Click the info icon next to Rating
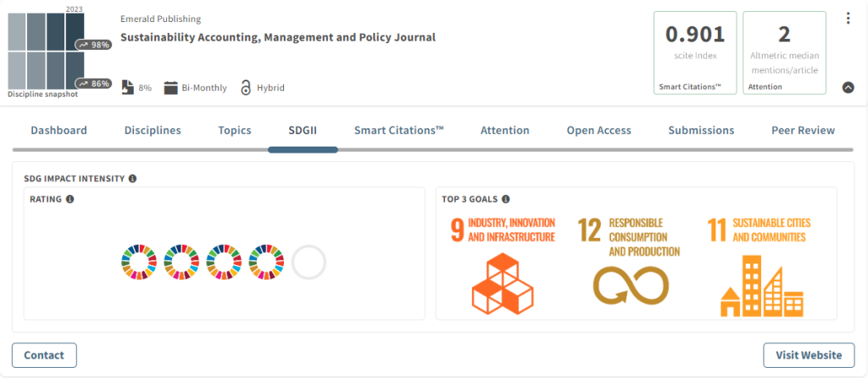 point(70,199)
